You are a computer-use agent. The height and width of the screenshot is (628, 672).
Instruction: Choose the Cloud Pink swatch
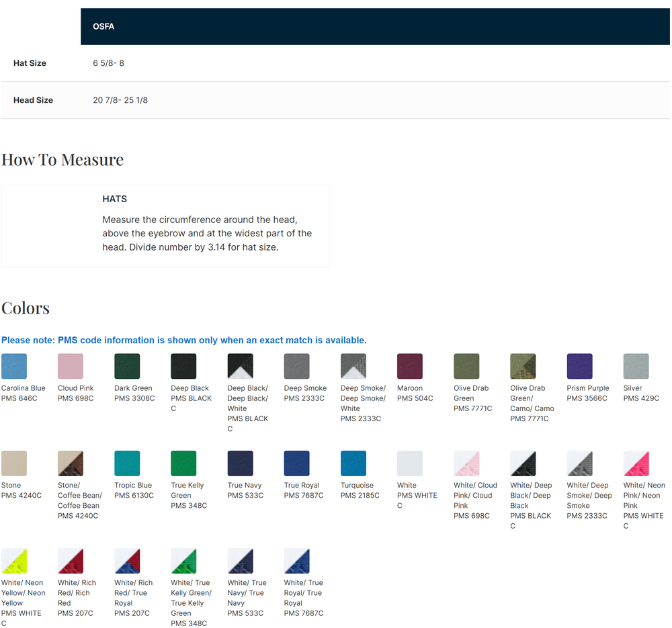point(71,367)
